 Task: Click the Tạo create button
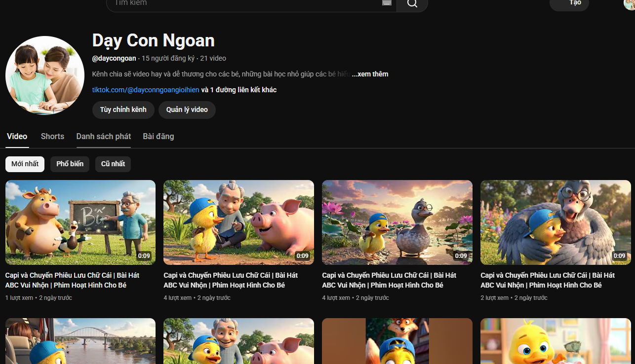[x=569, y=4]
